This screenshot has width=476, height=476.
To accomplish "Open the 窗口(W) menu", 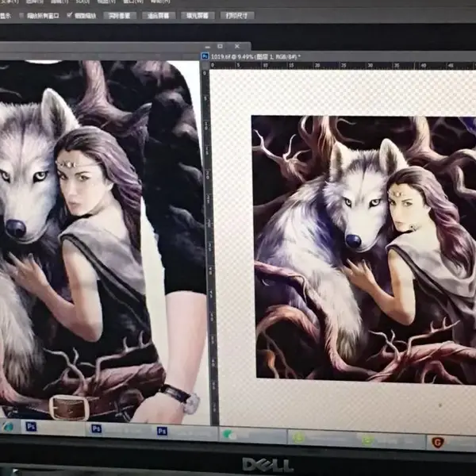I will (x=133, y=2).
